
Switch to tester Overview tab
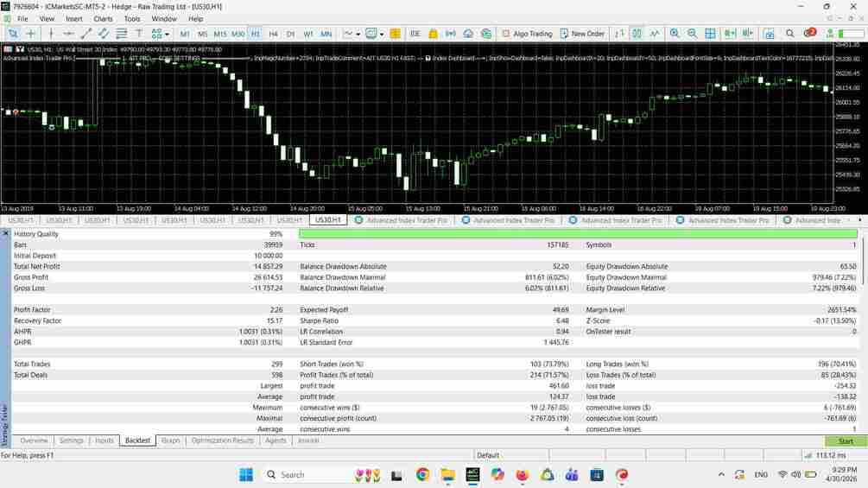point(34,441)
